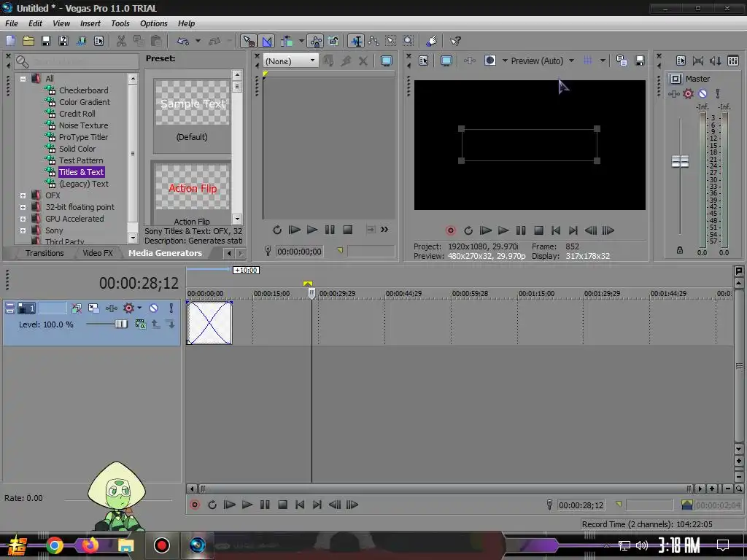Switch to the Video FX tab

coord(98,253)
